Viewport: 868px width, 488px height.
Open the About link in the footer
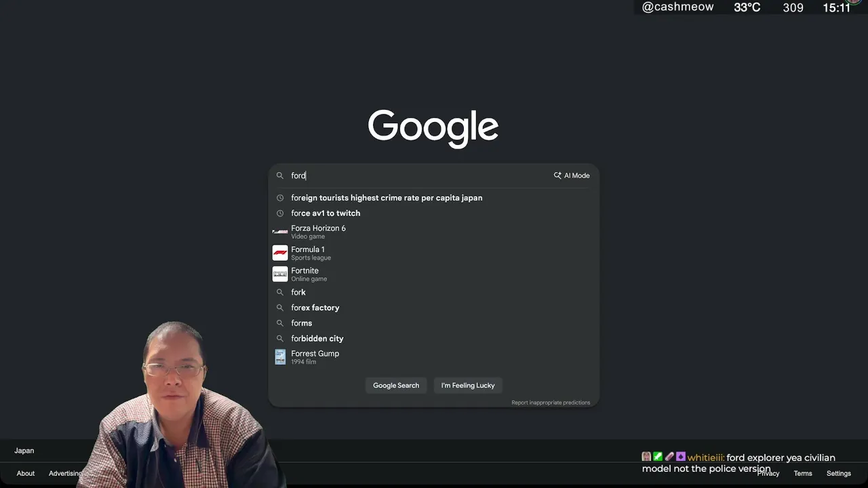tap(26, 473)
